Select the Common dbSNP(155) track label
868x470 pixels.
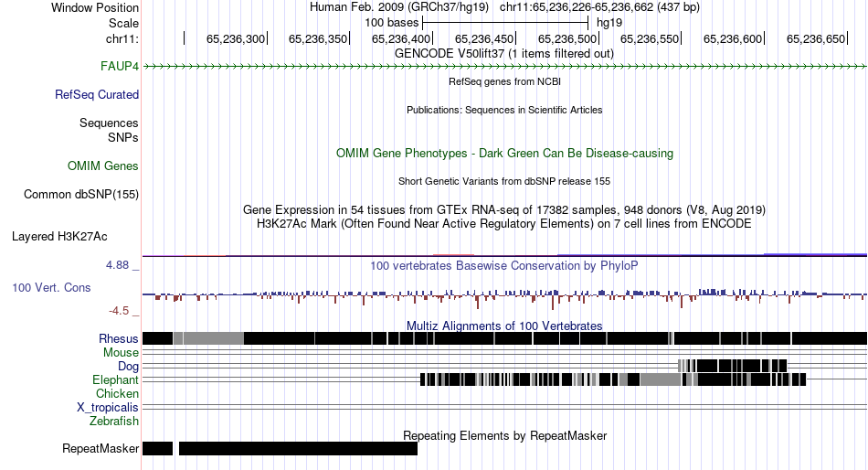pyautogui.click(x=80, y=195)
